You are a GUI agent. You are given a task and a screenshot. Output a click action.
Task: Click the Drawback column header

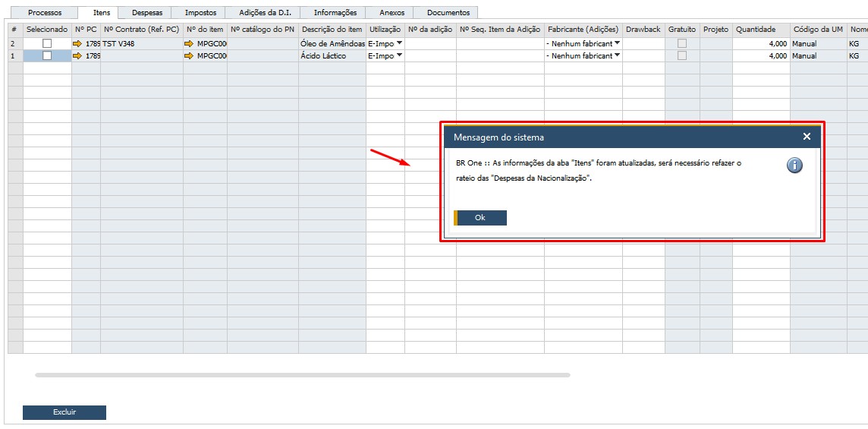(643, 30)
